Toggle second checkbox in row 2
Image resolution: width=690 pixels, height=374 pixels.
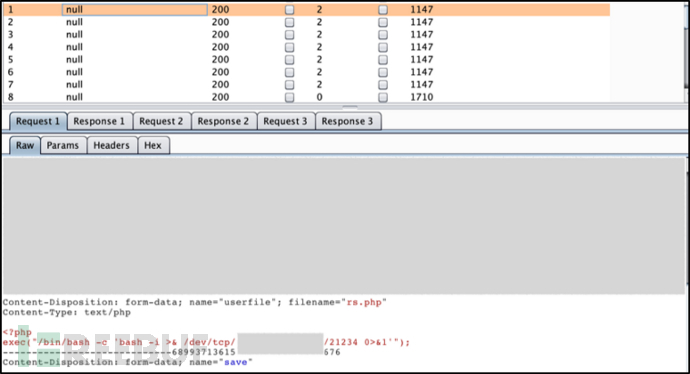coord(383,22)
